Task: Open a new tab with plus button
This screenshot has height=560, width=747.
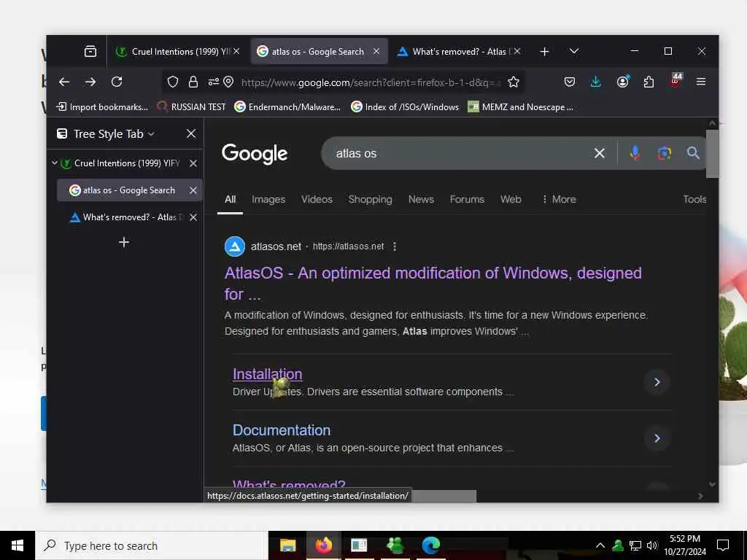Action: pyautogui.click(x=544, y=51)
